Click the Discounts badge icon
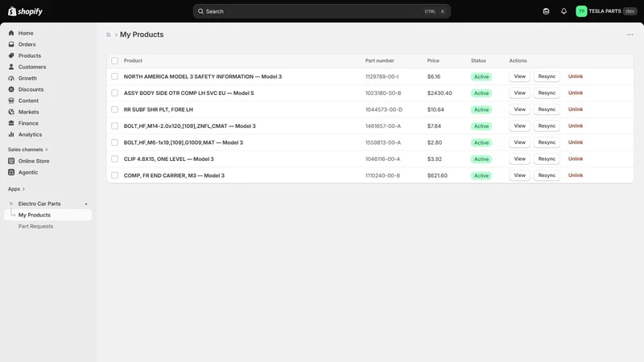The image size is (644, 362). pos(11,89)
